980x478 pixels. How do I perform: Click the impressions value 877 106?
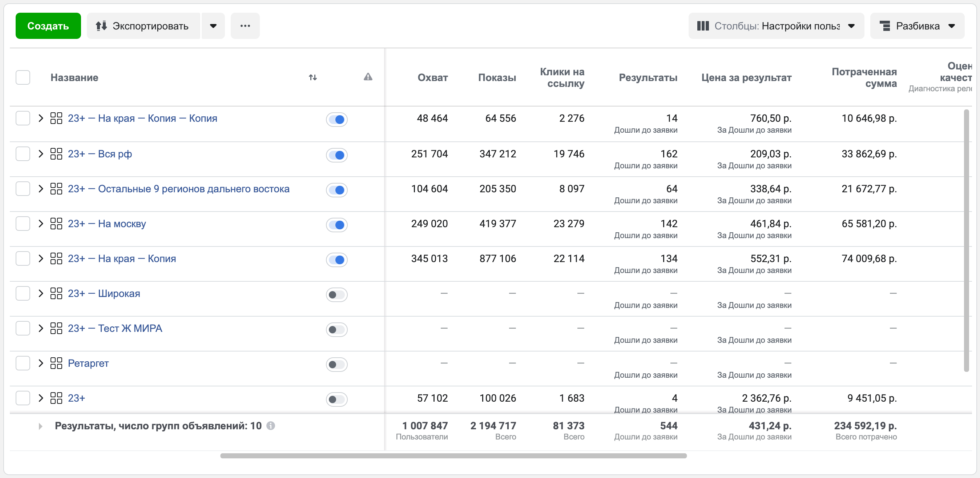click(497, 258)
